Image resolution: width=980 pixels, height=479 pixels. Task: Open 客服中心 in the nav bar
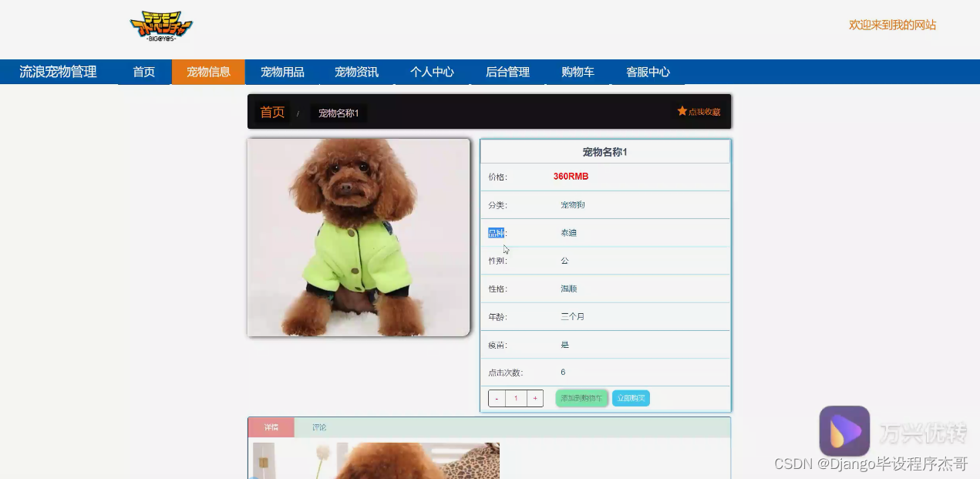pos(648,72)
